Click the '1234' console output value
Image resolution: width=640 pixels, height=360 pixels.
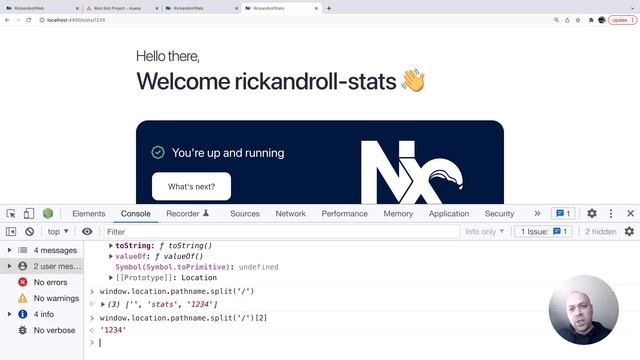pos(113,330)
